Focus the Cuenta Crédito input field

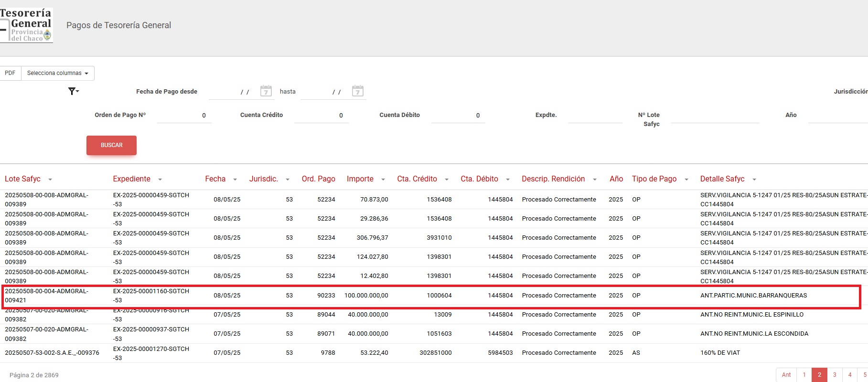tap(321, 116)
